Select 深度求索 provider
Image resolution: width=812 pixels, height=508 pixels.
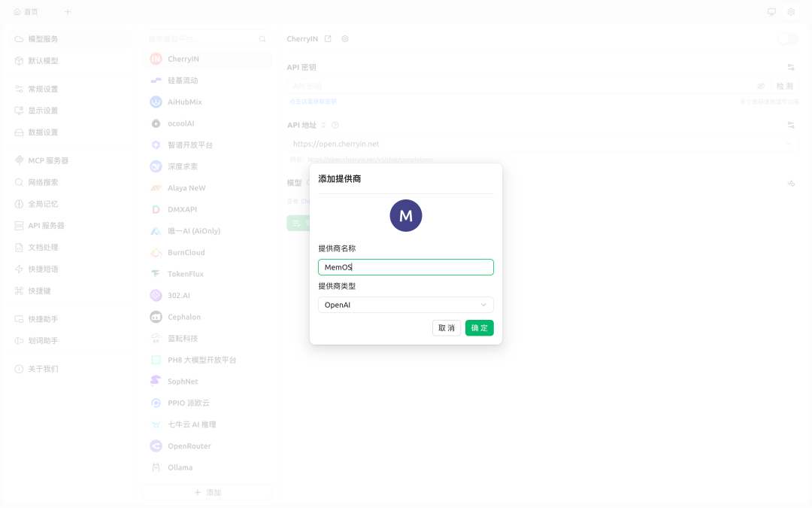pyautogui.click(x=207, y=166)
